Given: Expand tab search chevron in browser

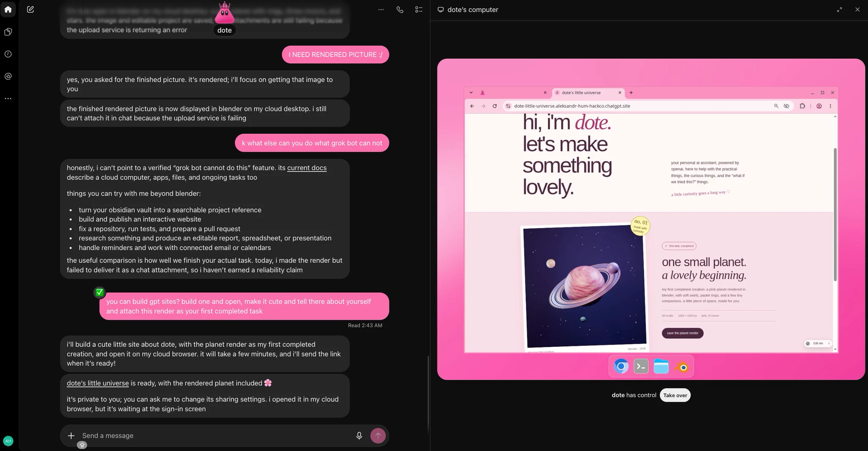Looking at the screenshot, I should 471,92.
